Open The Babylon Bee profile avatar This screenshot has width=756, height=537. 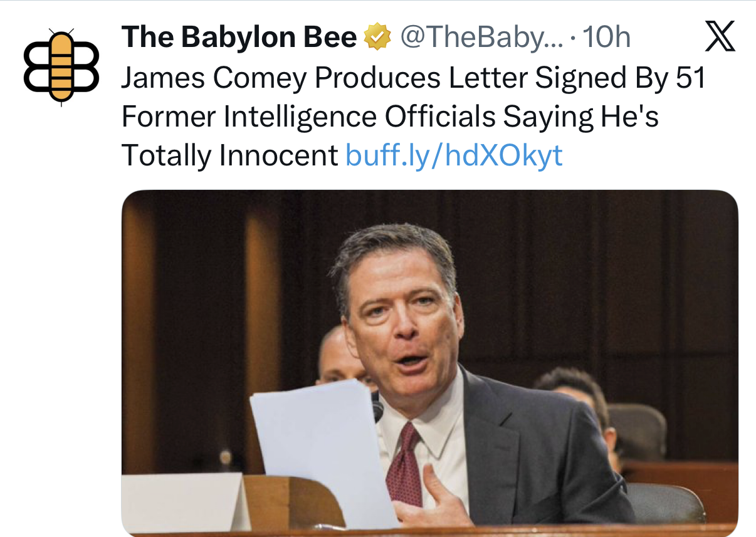[61, 66]
